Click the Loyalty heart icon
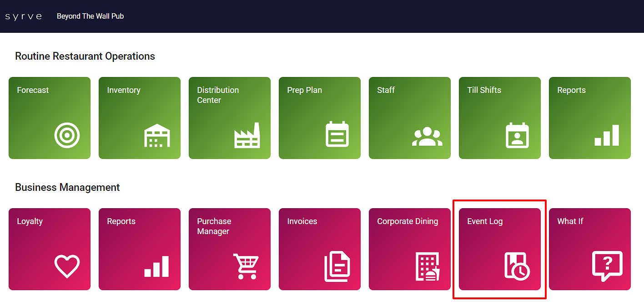The width and height of the screenshot is (644, 302). tap(67, 266)
